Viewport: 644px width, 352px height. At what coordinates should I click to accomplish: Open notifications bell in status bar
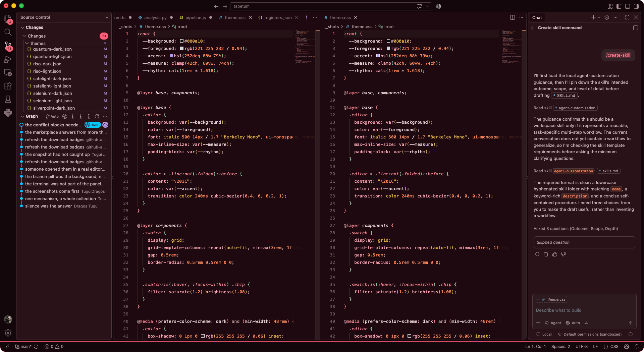pos(637,347)
